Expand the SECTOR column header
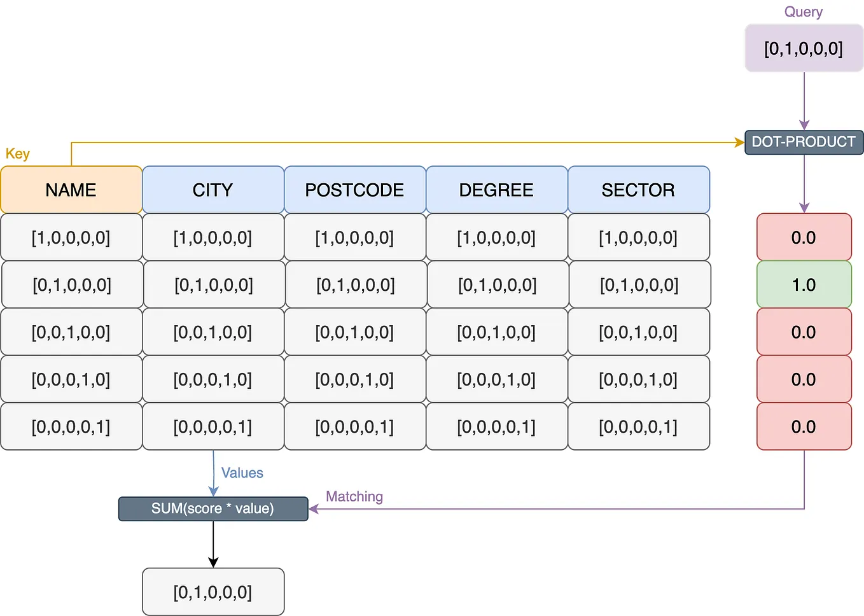The width and height of the screenshot is (864, 616). pyautogui.click(x=639, y=190)
